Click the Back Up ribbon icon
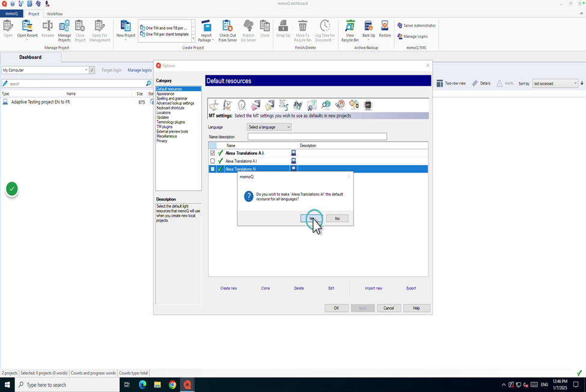Viewport: 586px width, 392px height. click(x=368, y=30)
